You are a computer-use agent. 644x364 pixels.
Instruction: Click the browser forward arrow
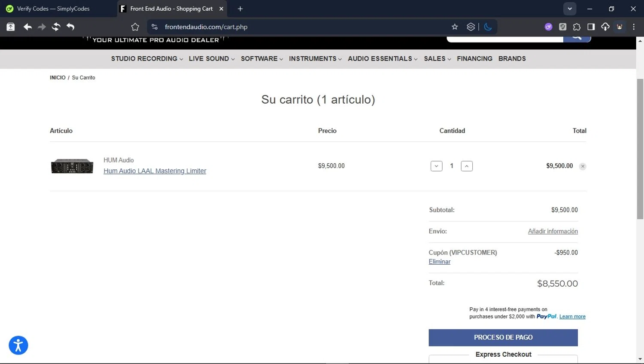tap(42, 27)
